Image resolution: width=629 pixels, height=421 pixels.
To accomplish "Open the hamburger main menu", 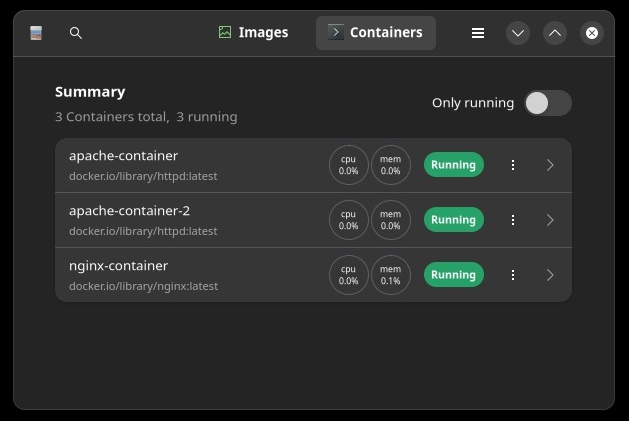I will (478, 33).
